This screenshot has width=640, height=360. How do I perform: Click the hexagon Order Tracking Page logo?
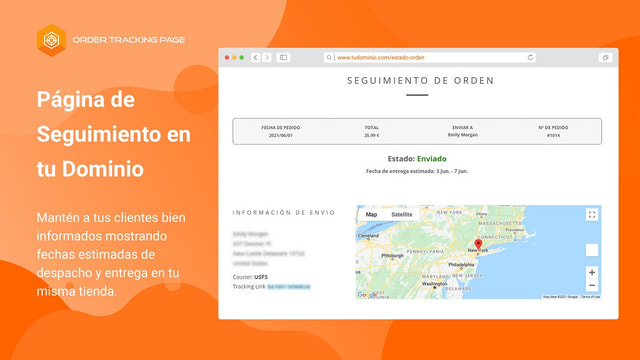[x=51, y=40]
